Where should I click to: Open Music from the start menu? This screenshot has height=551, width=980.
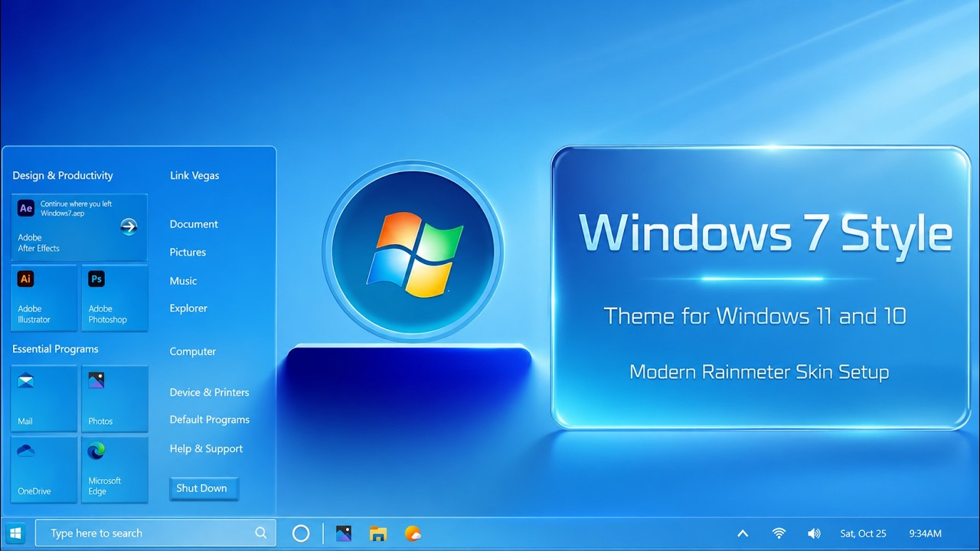183,281
